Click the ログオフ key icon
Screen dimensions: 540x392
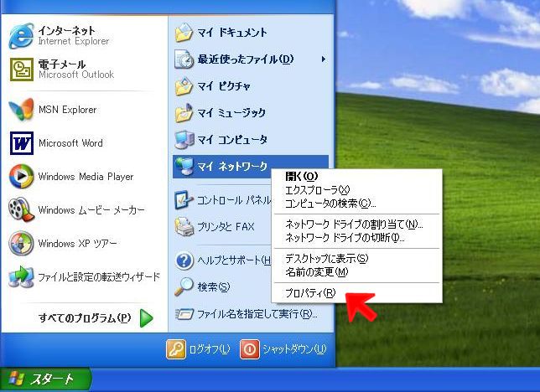point(176,349)
